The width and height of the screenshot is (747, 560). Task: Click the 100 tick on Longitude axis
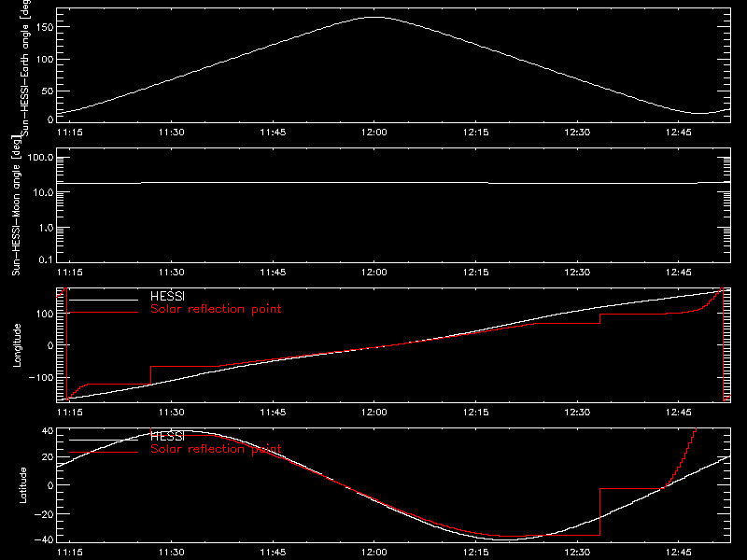point(44,314)
